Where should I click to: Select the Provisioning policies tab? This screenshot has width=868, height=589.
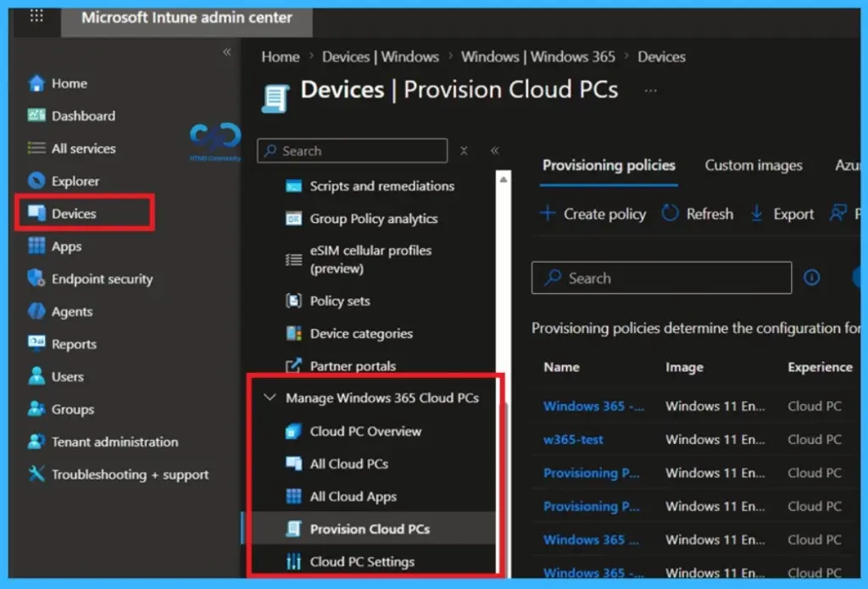(x=608, y=165)
